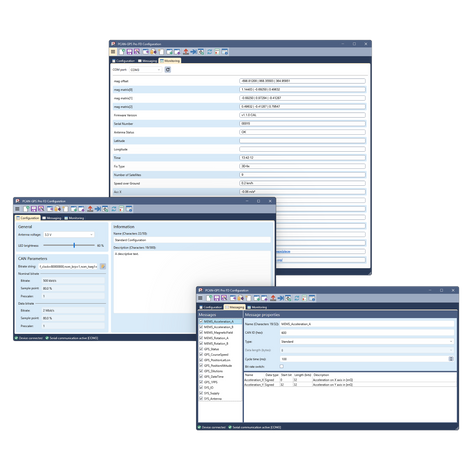
Task: Open the Antenna voltage dropdown
Action: (x=69, y=235)
